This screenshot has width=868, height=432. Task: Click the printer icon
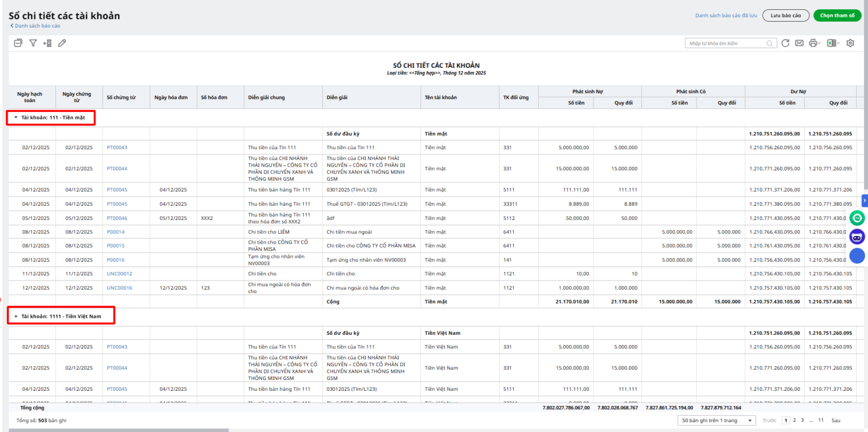pyautogui.click(x=813, y=43)
